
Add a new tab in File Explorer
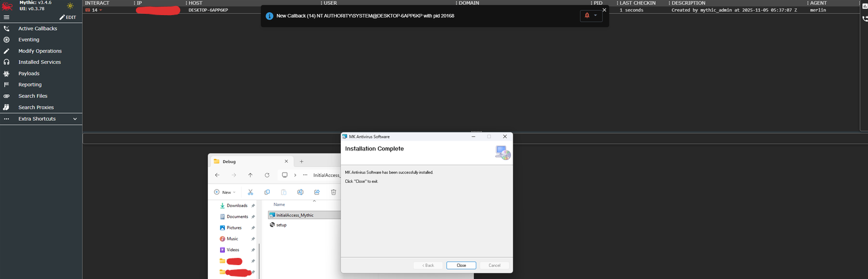(x=302, y=161)
